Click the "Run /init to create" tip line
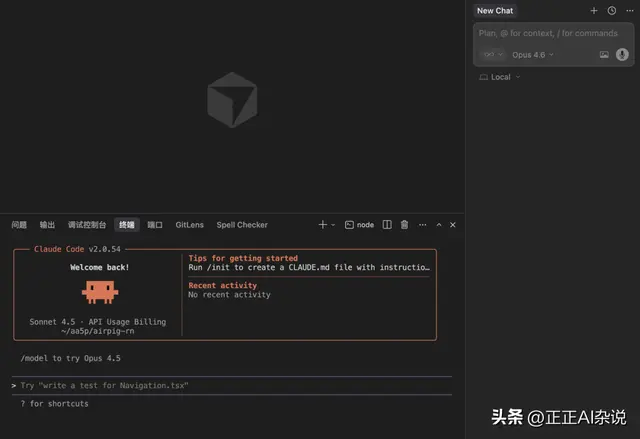The height and width of the screenshot is (439, 640). point(309,268)
